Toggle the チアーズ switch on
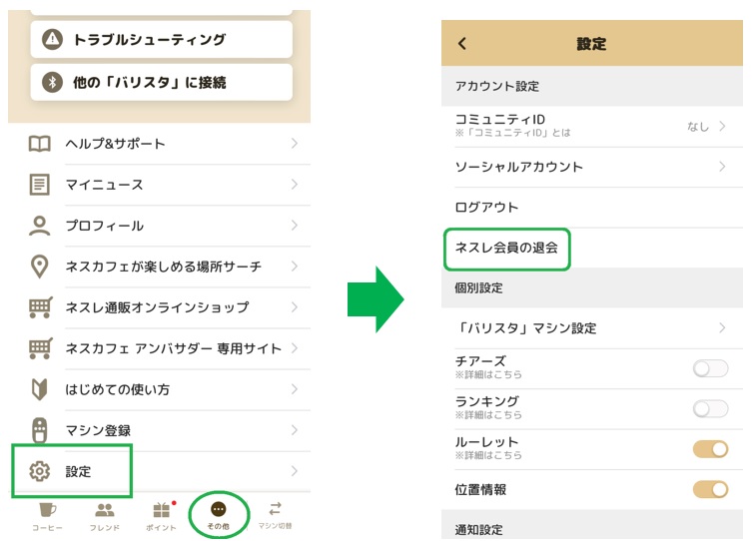The image size is (756, 541). point(710,368)
